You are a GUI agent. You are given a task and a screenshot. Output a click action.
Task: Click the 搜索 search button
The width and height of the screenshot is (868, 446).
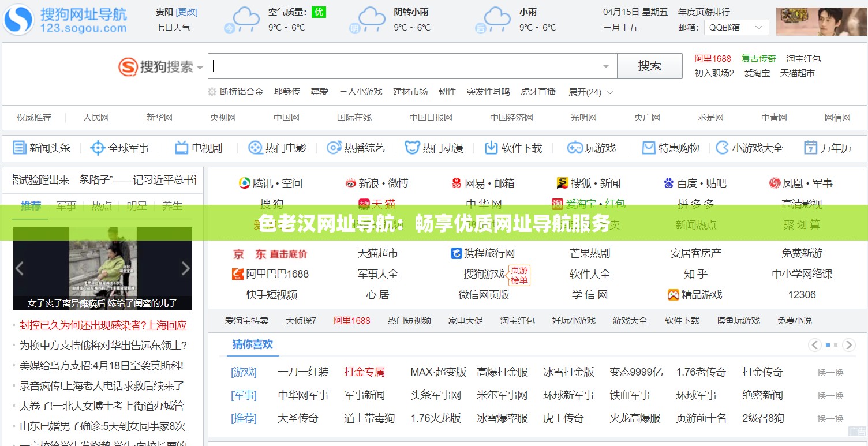[650, 66]
